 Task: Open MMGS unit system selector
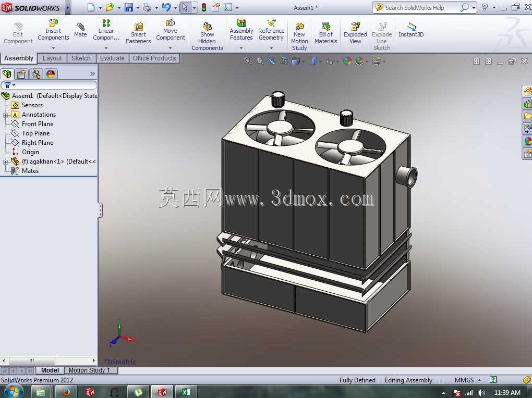click(468, 380)
